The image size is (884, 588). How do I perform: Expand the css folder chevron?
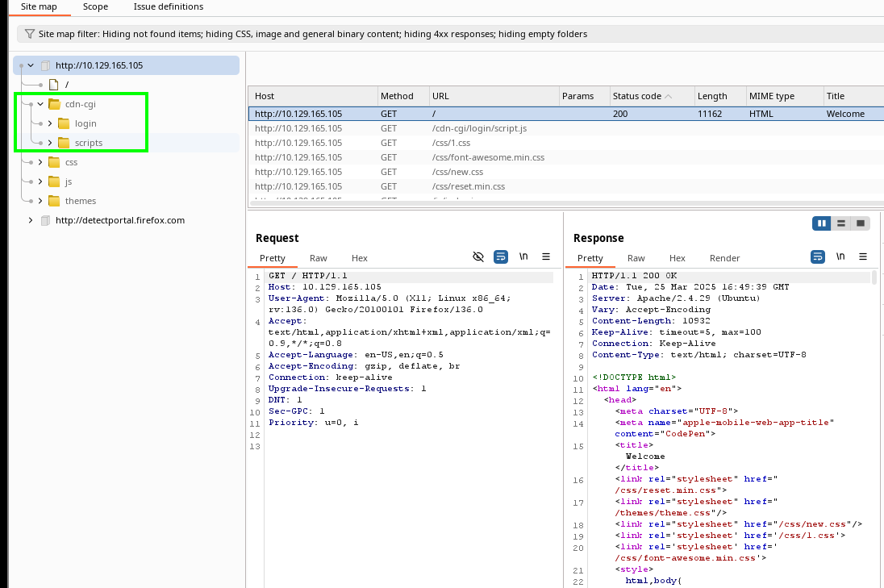tap(40, 162)
